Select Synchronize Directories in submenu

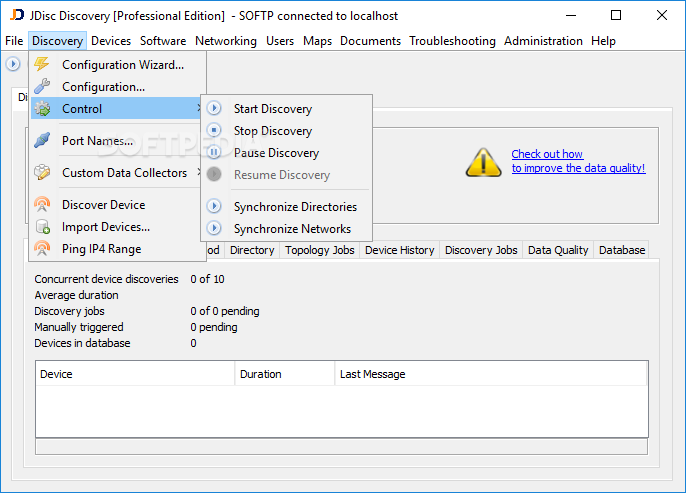[x=287, y=206]
